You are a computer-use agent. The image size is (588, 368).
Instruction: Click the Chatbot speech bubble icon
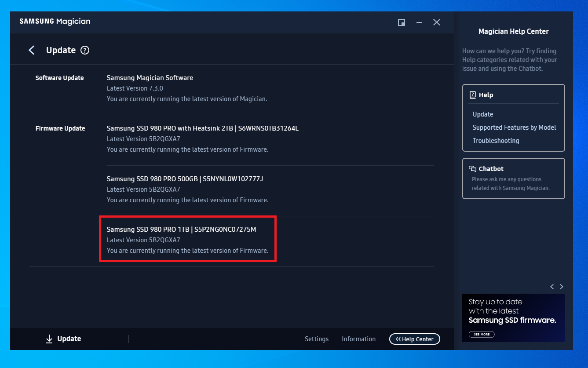click(472, 168)
